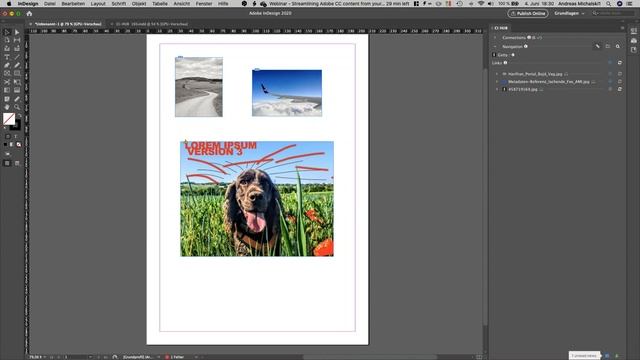Collapse the Navigation section

[495, 47]
